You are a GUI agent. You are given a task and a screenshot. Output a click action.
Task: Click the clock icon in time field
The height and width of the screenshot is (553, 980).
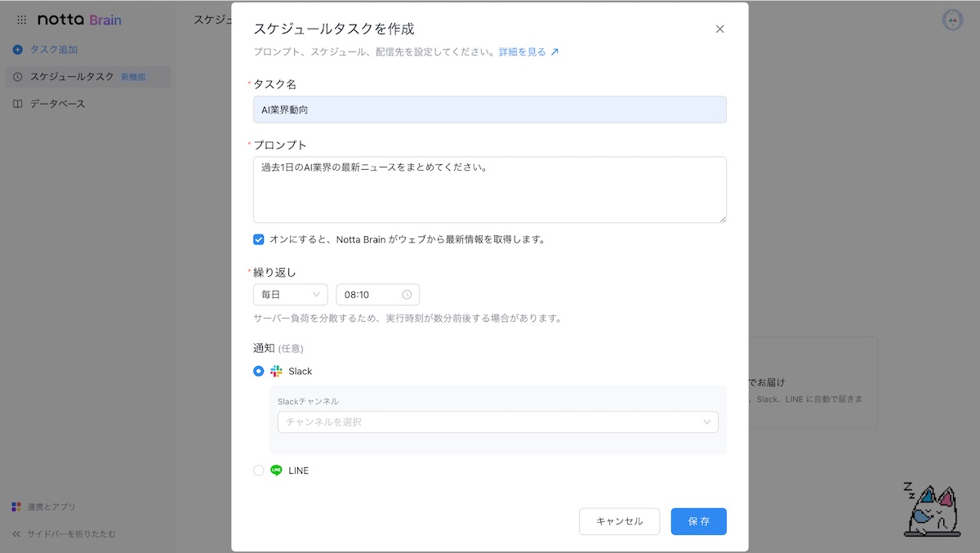pyautogui.click(x=407, y=295)
